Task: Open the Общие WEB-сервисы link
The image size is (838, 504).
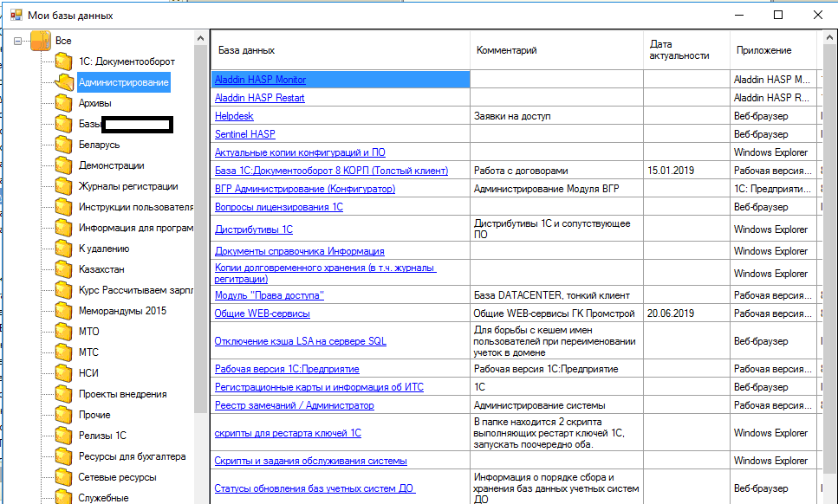Action: [263, 313]
